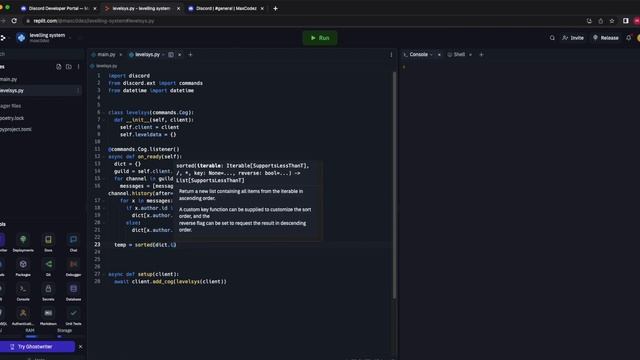Select levelsys.py in file tree

[x=12, y=91]
